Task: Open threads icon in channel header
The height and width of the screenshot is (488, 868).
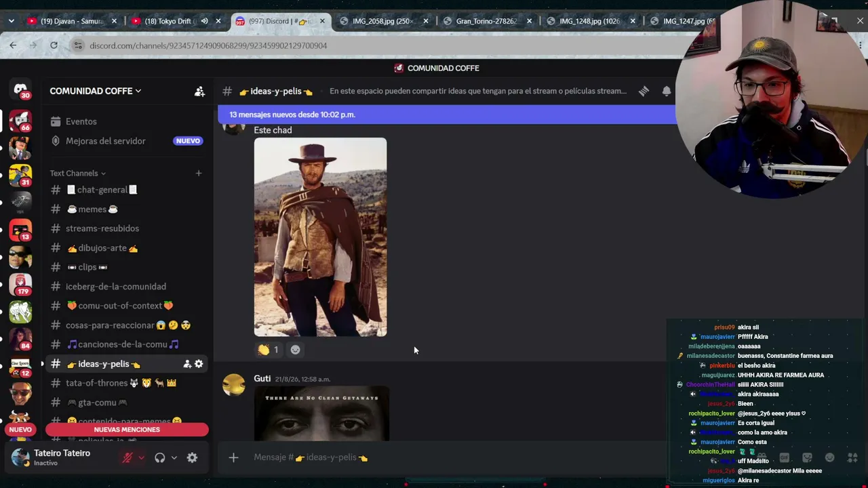Action: pos(644,91)
